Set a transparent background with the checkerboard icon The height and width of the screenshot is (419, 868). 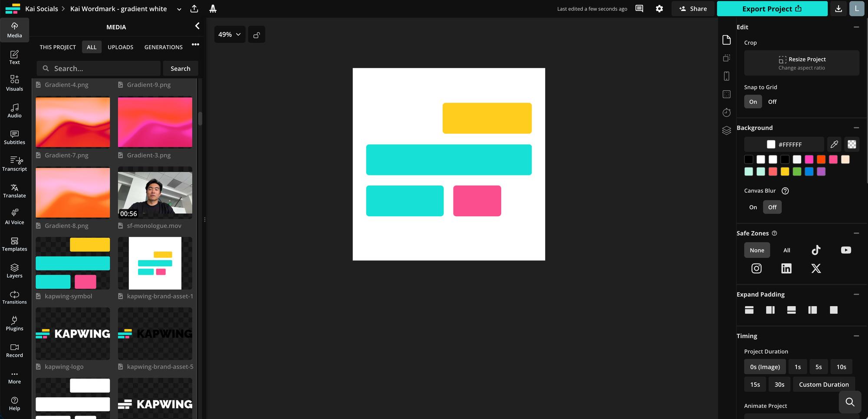coord(852,144)
